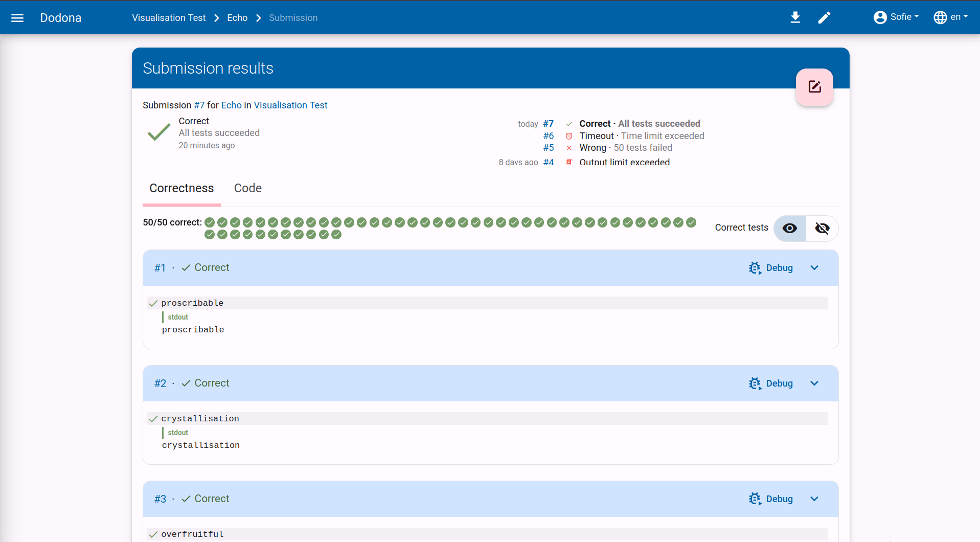980x542 pixels.
Task: Open submission #6 Timeout in the history
Action: (548, 136)
